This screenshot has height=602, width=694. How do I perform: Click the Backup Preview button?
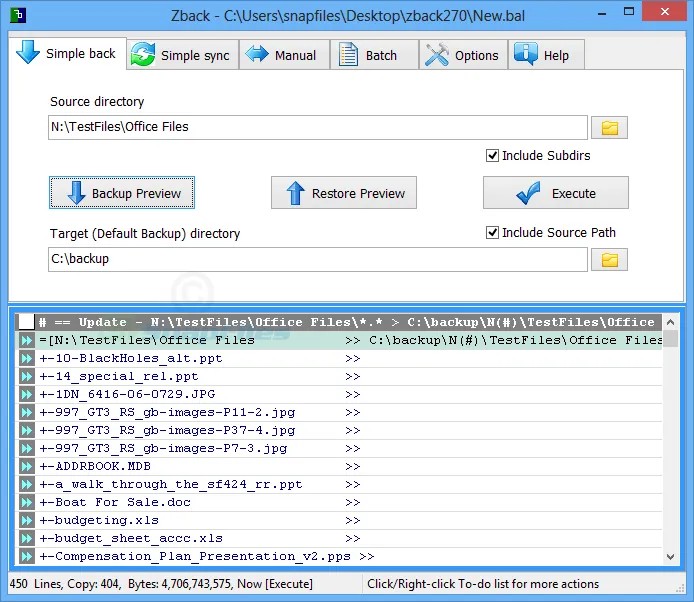coord(122,193)
